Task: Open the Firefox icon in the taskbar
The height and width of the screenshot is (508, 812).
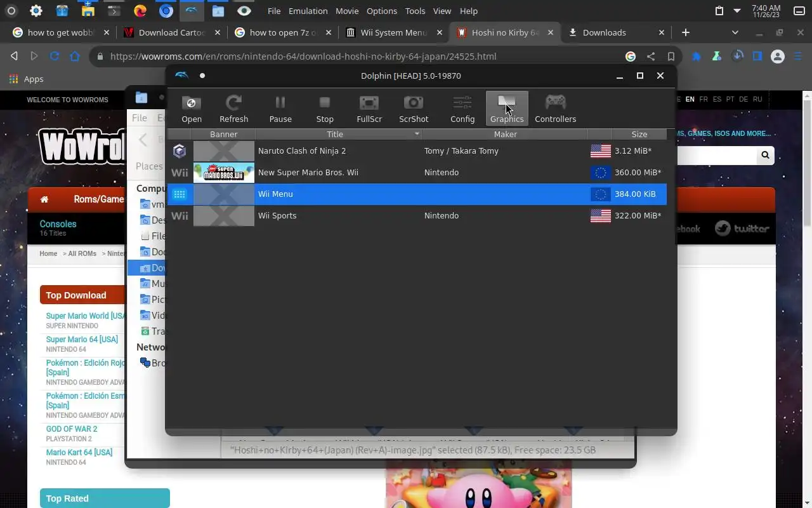Action: click(x=140, y=11)
